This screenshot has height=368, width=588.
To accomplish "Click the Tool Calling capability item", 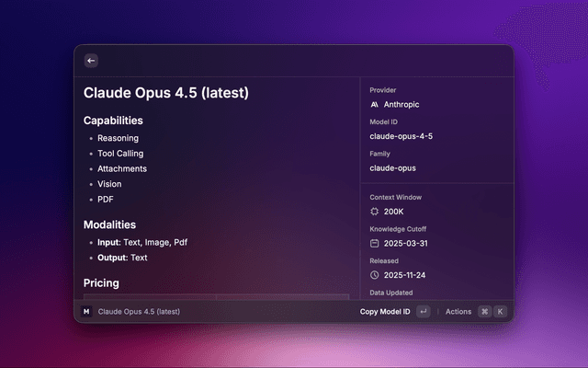I will (x=120, y=154).
